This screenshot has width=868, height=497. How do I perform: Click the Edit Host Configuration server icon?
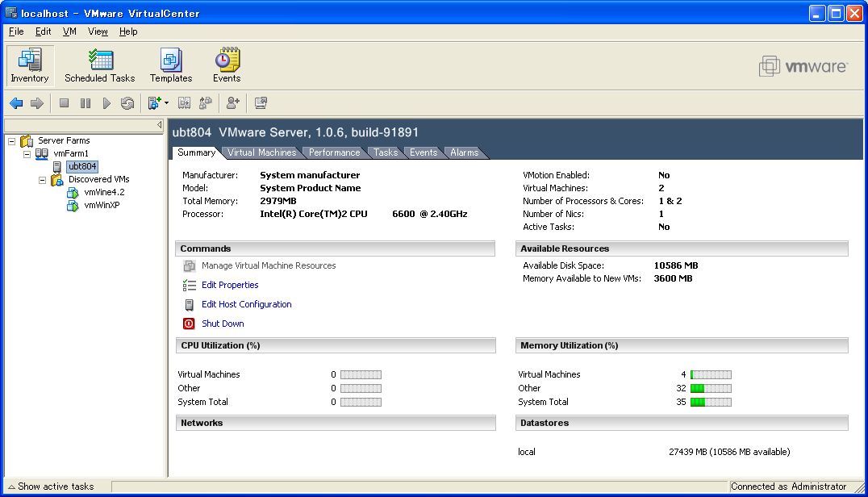(190, 304)
